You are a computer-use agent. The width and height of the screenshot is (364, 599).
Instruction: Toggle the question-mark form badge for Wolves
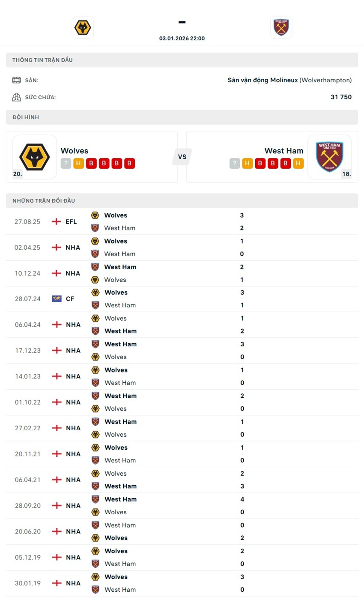(65, 164)
